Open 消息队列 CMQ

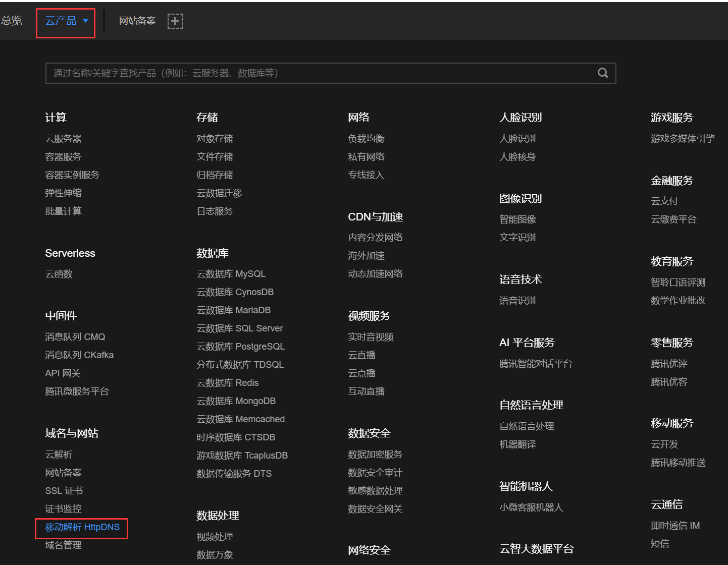click(x=75, y=337)
